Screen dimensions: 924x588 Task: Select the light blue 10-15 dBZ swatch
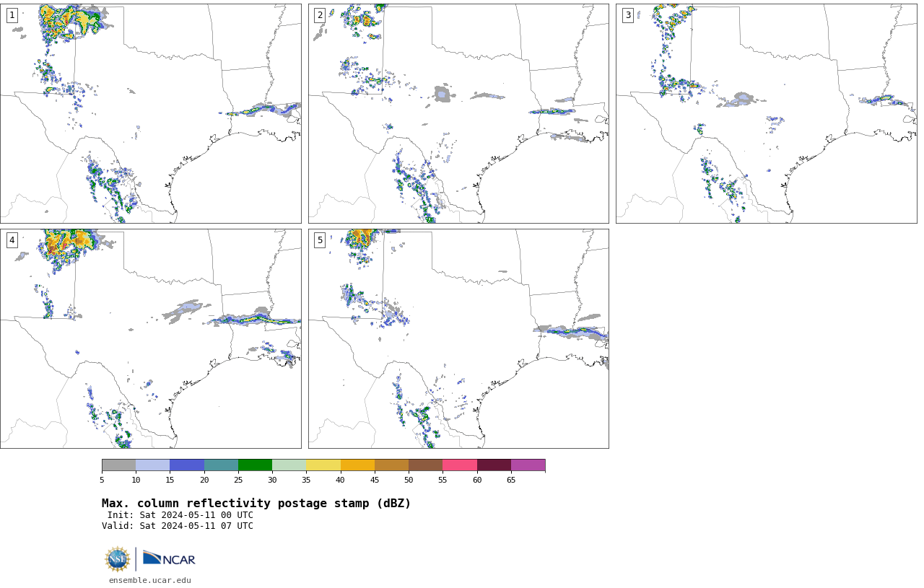coord(153,465)
